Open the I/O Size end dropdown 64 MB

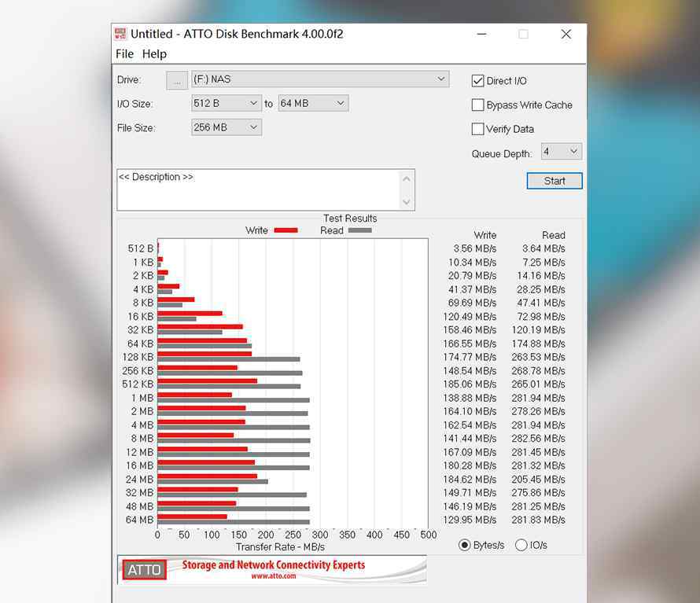313,103
